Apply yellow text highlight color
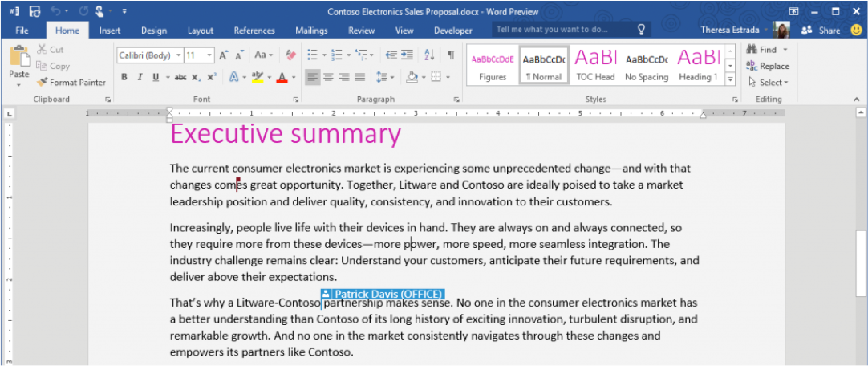This screenshot has height=366, width=868. [x=257, y=78]
